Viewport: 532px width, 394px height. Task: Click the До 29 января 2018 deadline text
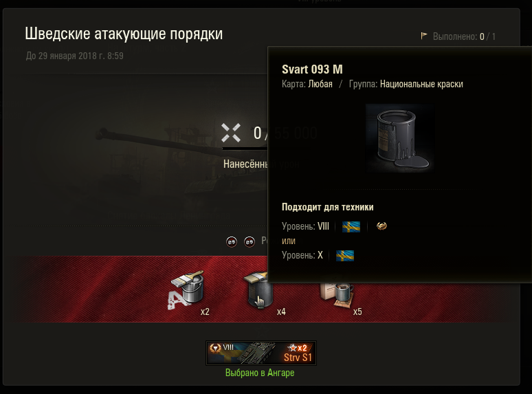(x=75, y=56)
